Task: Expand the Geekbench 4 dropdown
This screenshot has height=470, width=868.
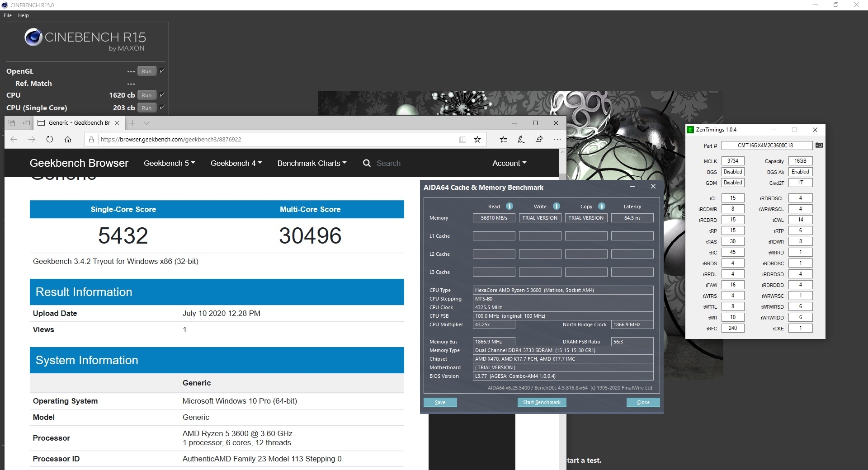Action: pos(236,163)
